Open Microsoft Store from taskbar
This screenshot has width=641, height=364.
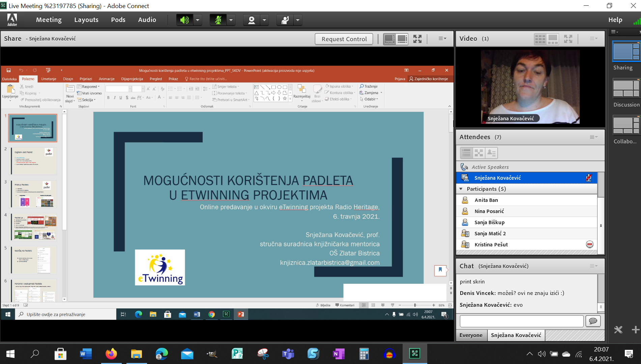[60, 354]
